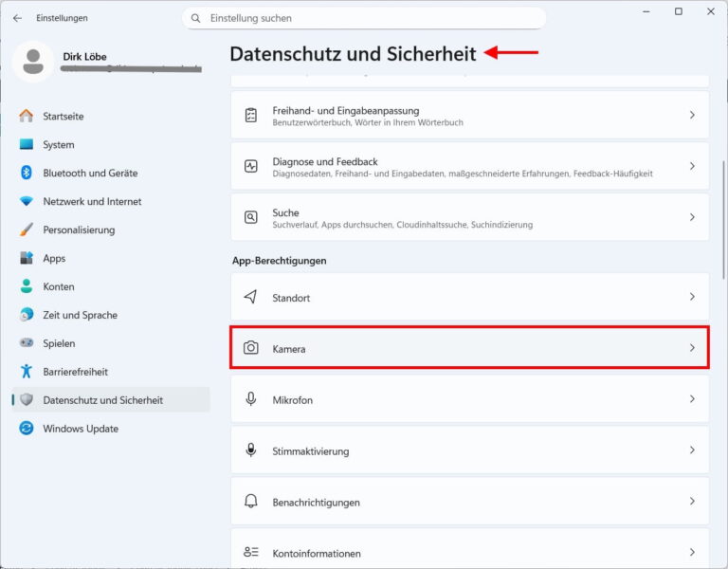Click the Kontoinformationen label

click(317, 553)
